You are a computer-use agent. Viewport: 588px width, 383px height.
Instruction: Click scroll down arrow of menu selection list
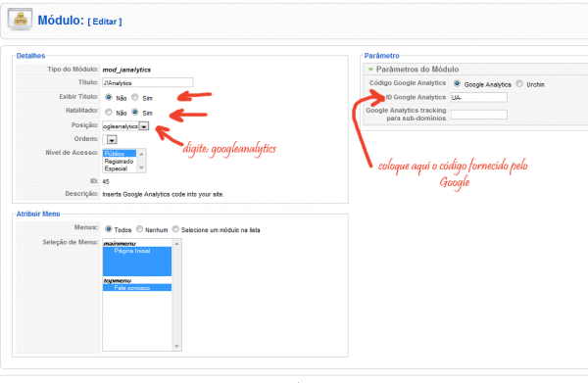pyautogui.click(x=176, y=347)
